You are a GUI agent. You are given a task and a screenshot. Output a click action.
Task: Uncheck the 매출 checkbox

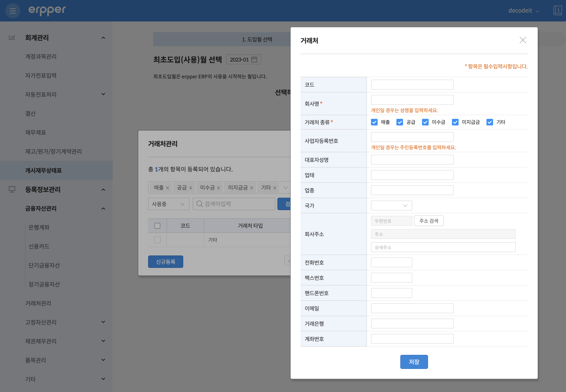tap(374, 122)
